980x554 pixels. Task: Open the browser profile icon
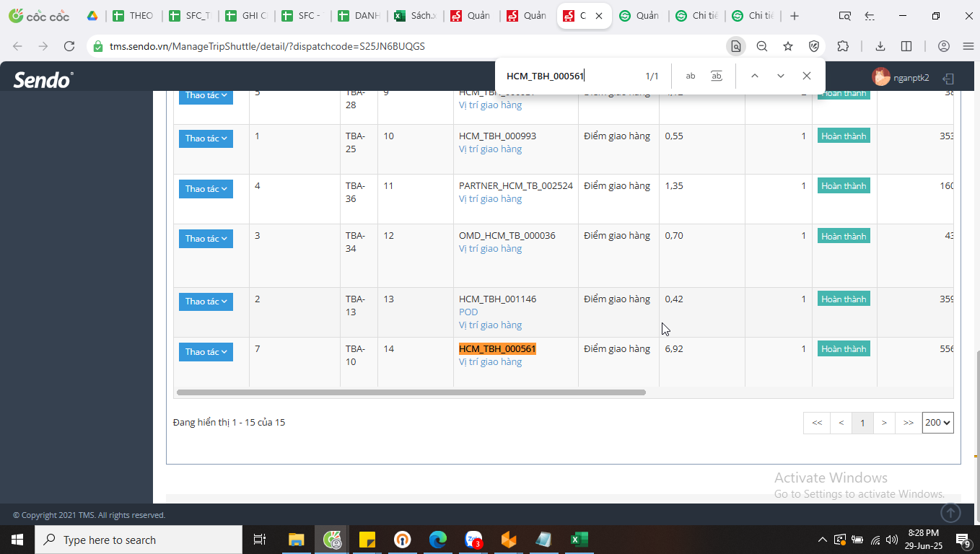click(944, 46)
